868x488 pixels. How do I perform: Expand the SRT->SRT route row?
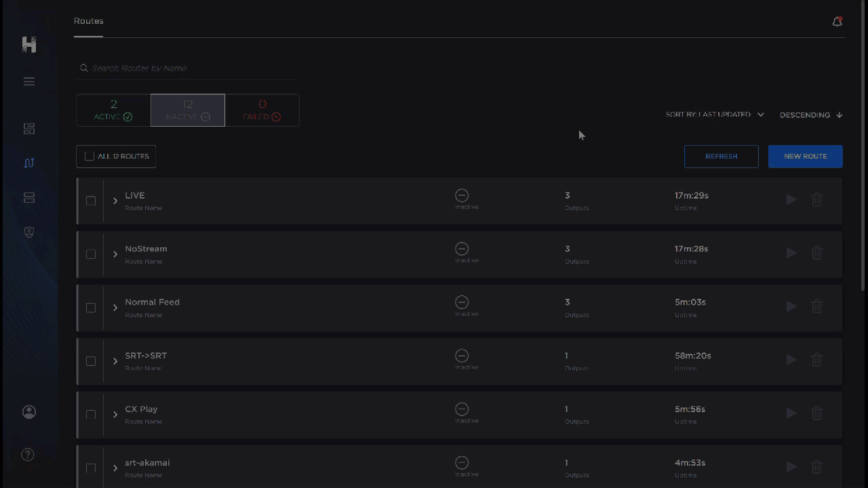[x=115, y=361]
